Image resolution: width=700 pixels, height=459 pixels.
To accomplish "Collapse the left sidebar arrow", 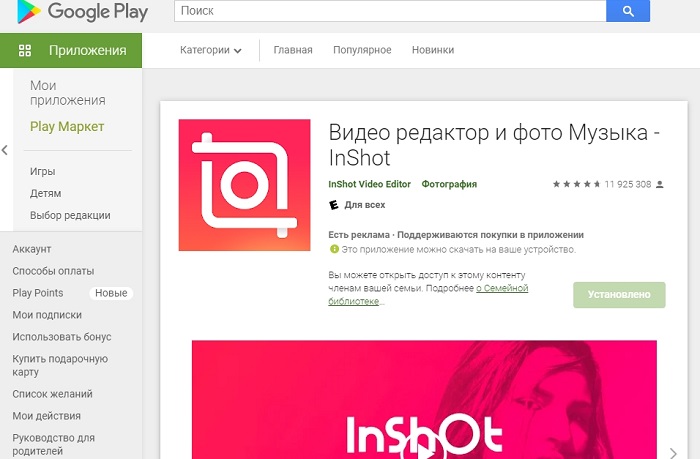I will click(x=5, y=150).
